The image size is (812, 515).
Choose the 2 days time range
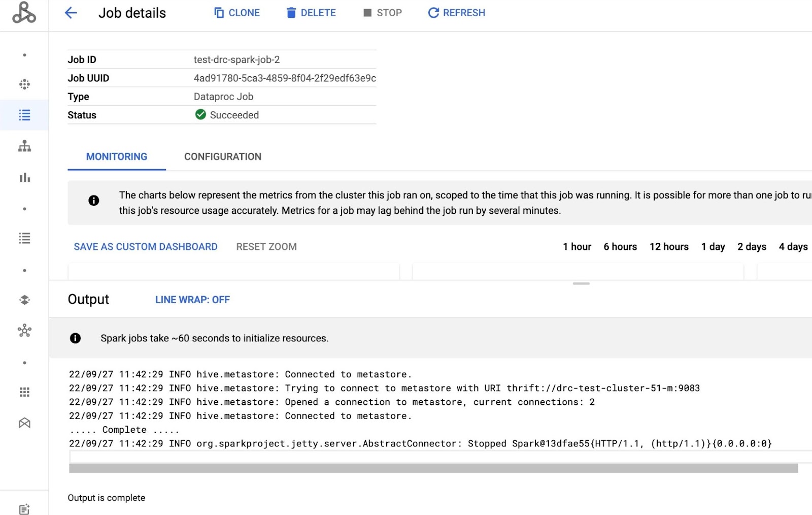coord(751,247)
